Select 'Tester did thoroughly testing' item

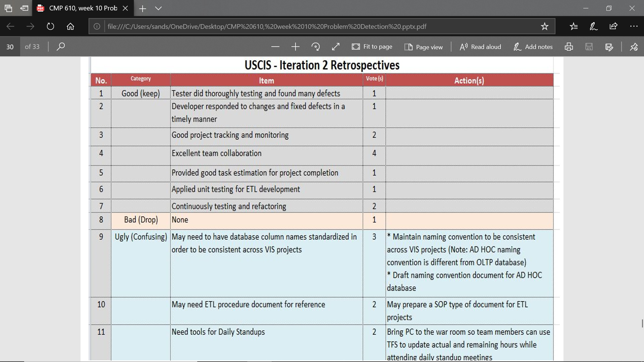(256, 94)
